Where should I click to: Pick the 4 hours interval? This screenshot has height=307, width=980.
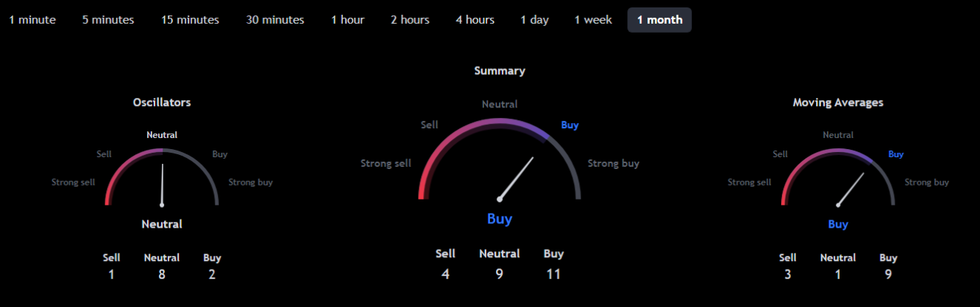(x=475, y=20)
